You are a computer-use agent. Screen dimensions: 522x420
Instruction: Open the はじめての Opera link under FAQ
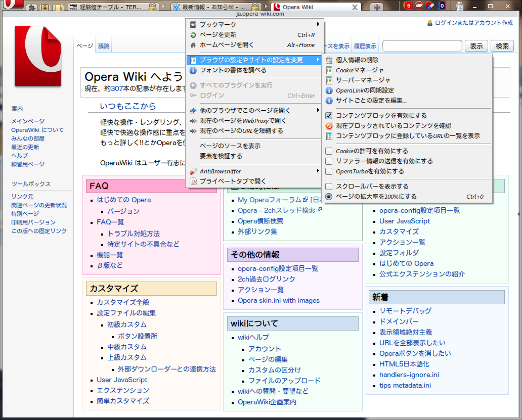(124, 200)
